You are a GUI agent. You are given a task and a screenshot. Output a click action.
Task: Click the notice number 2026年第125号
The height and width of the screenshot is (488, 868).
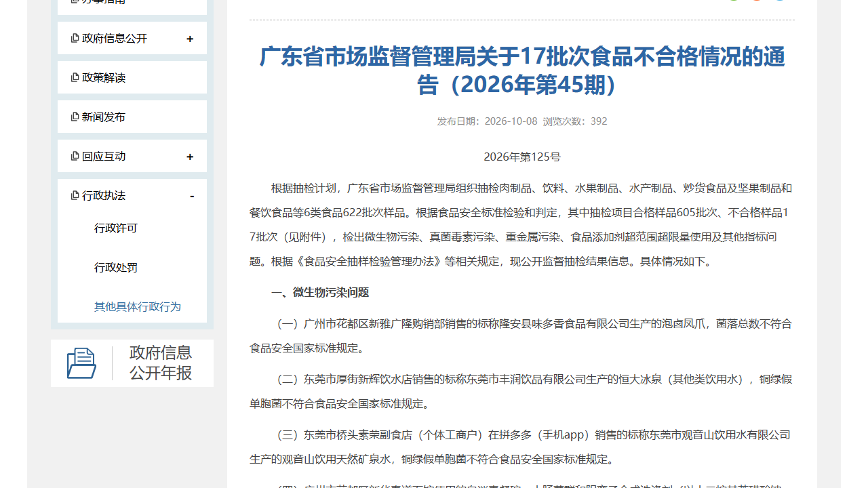click(x=522, y=157)
